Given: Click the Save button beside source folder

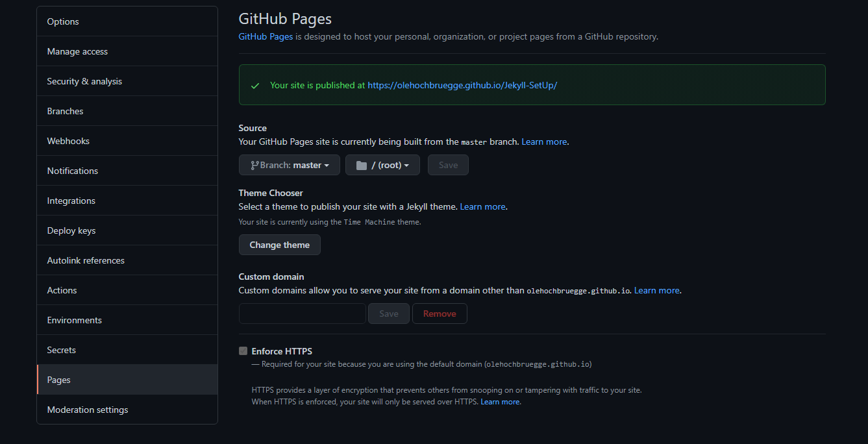Looking at the screenshot, I should click(448, 165).
